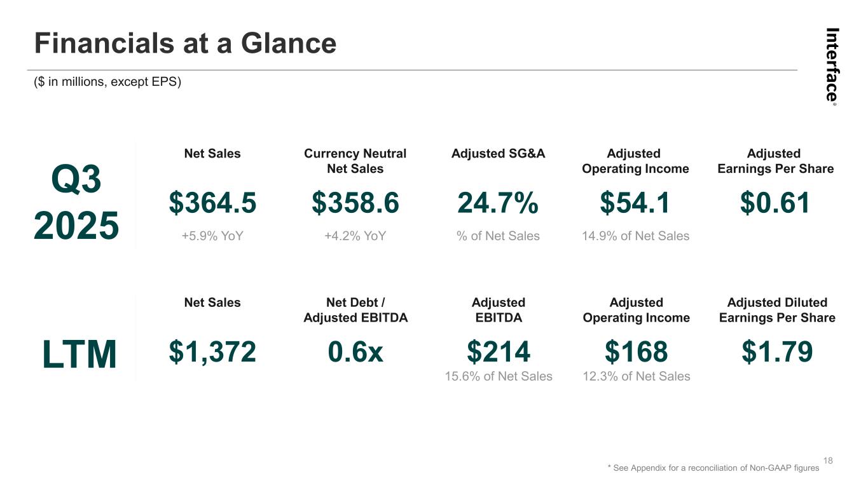Select the Adjusted Diluted Earnings Per Share heading

(x=777, y=310)
